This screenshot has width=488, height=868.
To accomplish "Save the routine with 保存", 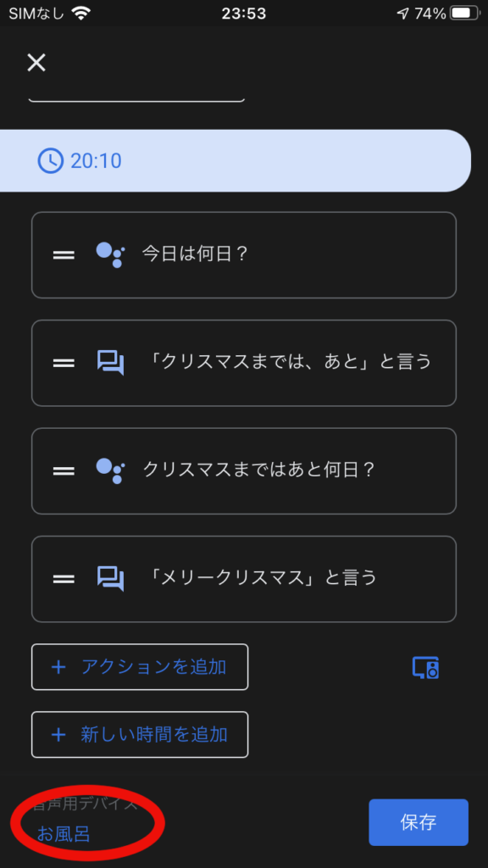I will (419, 822).
